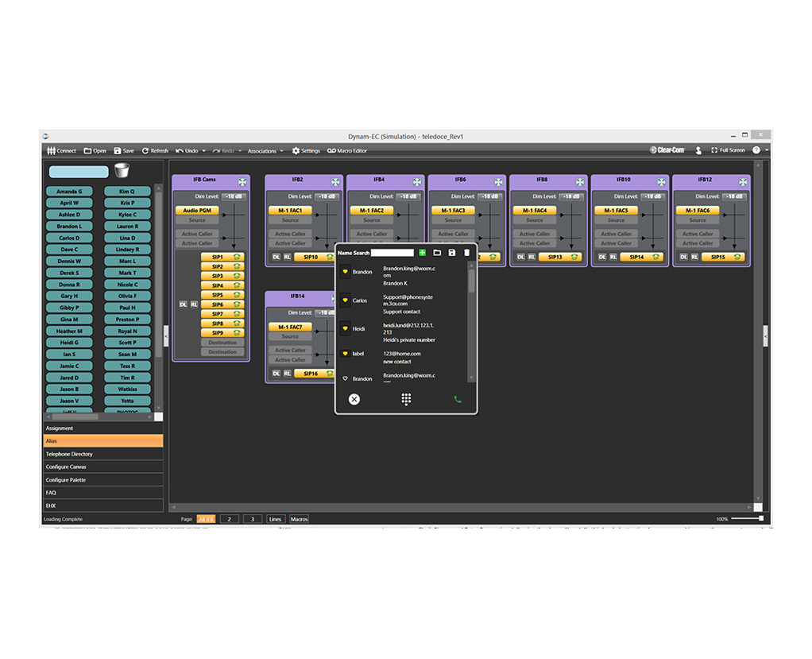Launch the Macro Editor
The height and width of the screenshot is (659, 812).
347,151
